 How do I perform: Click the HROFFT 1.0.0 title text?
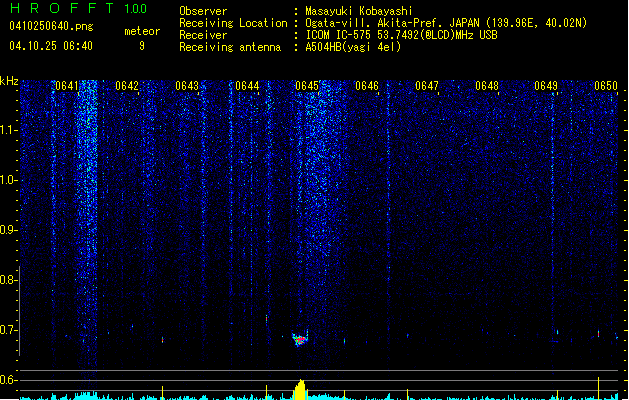coord(78,8)
